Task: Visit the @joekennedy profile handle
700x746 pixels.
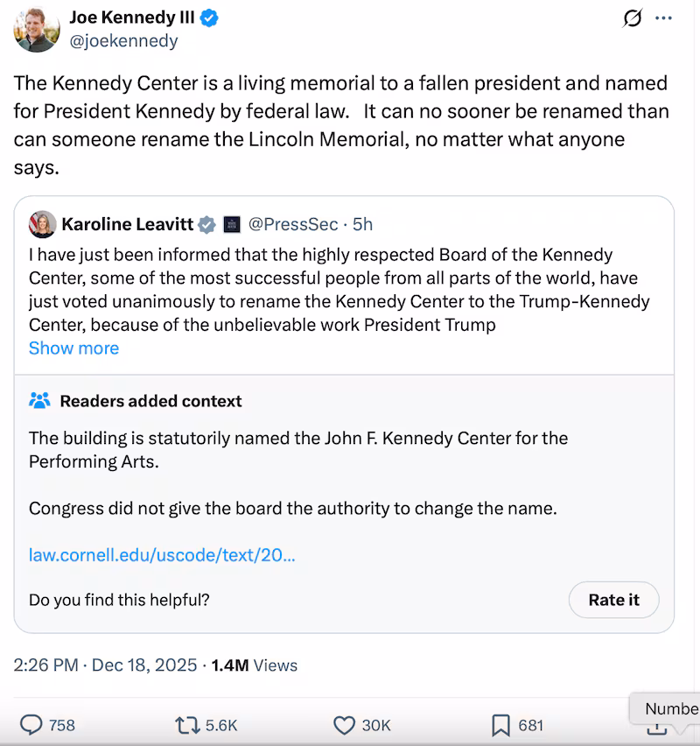Action: click(122, 39)
